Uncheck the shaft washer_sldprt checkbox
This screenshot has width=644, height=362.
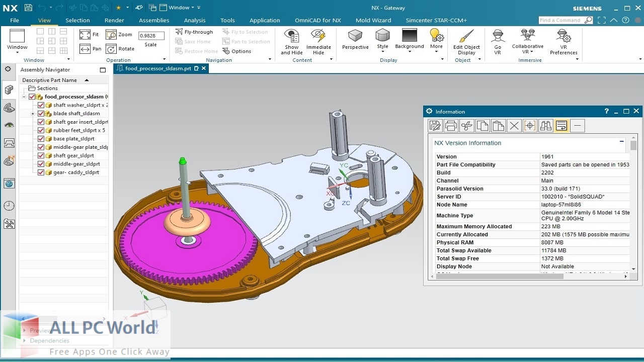pos(41,105)
